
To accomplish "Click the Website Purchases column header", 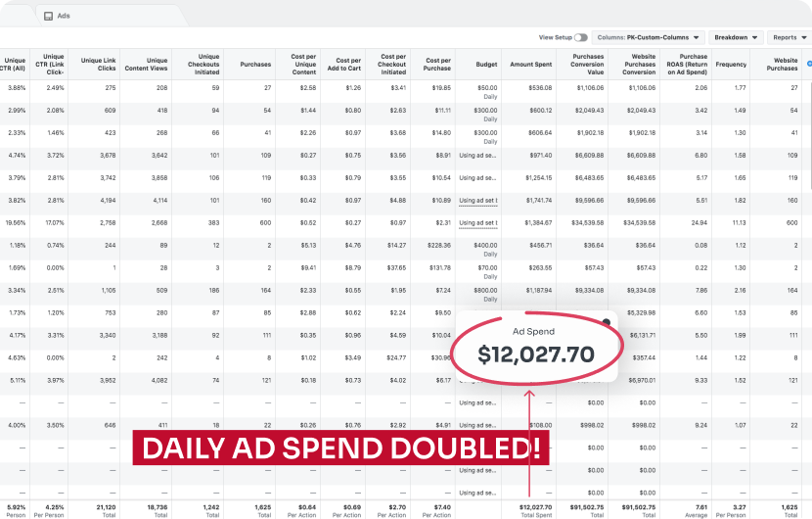I will tap(782, 64).
